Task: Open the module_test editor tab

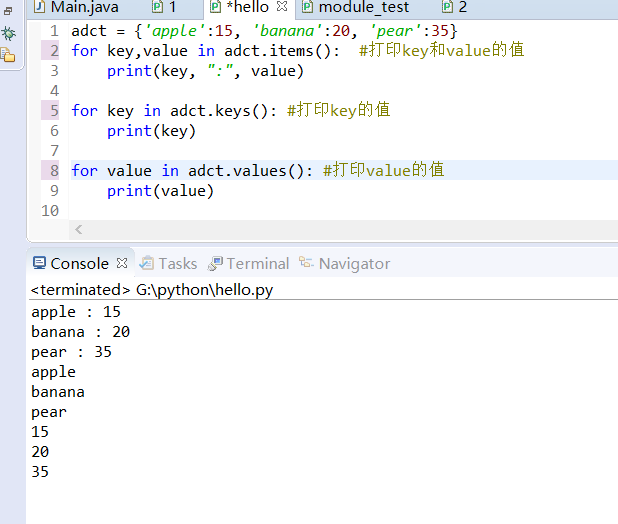Action: click(x=357, y=7)
